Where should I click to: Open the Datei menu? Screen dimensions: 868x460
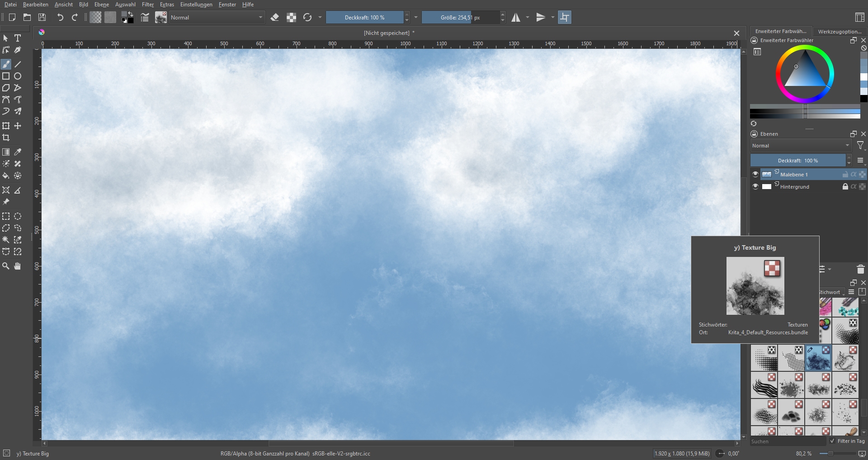[x=10, y=5]
